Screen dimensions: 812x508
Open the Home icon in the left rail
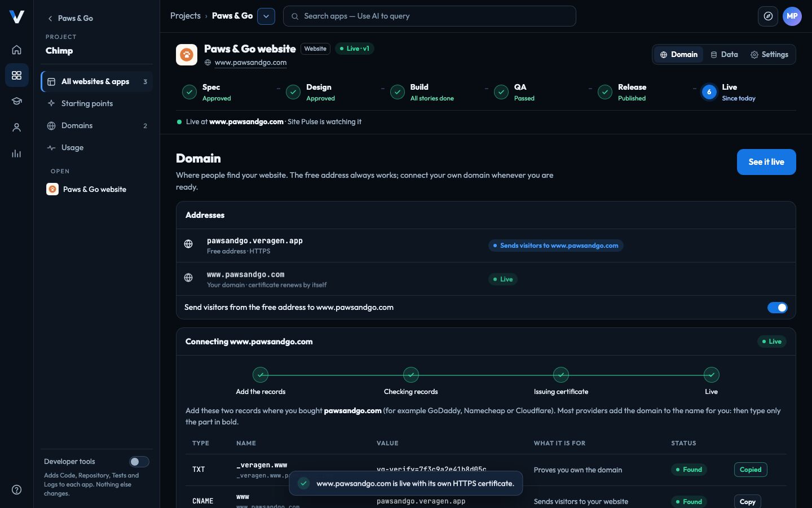16,50
